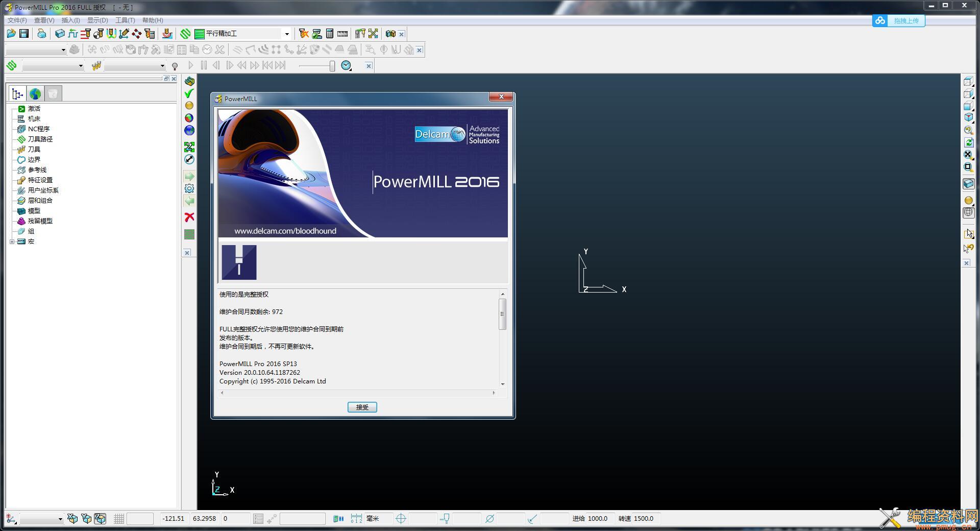Select 用户坐标系 in explorer tree
The height and width of the screenshot is (531, 980).
[43, 190]
